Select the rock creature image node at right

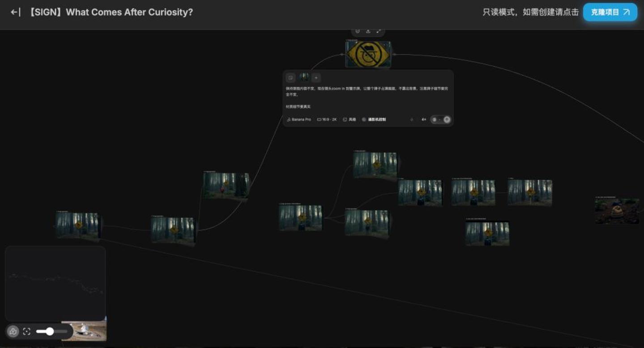[x=617, y=211]
